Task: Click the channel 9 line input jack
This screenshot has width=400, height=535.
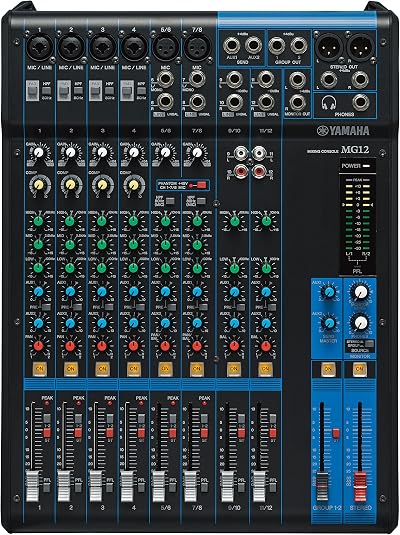Action: pos(234,79)
